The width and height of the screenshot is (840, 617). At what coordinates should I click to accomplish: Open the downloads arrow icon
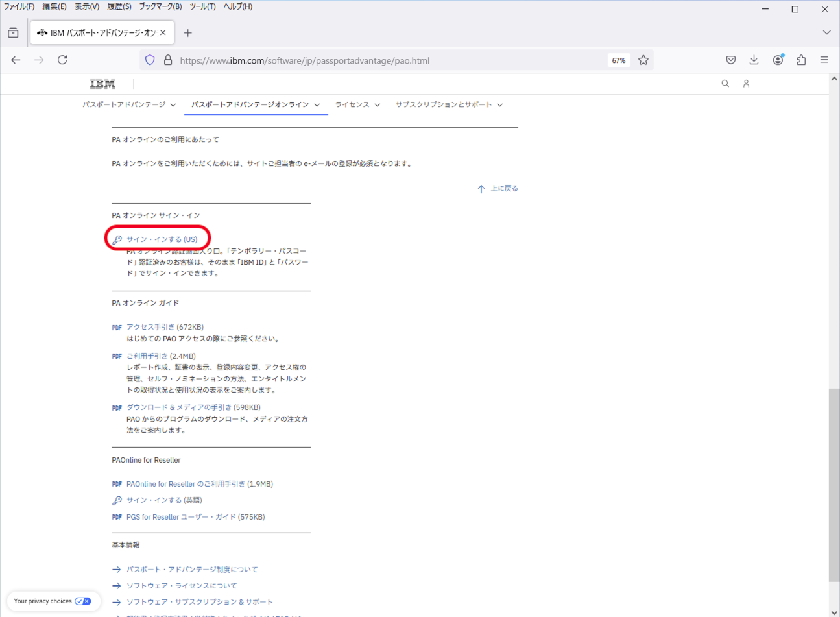coord(754,60)
